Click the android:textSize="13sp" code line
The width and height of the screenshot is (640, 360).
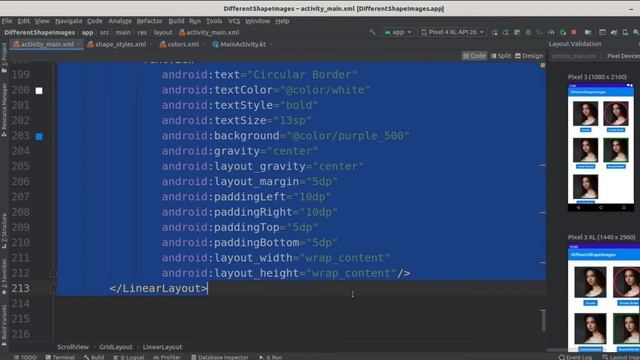tap(236, 120)
